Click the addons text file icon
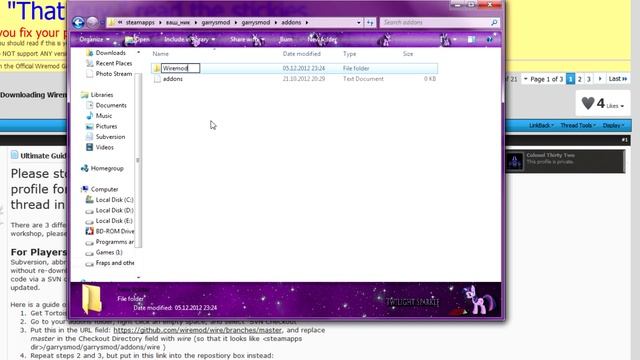The height and width of the screenshot is (360, 640). tap(157, 79)
